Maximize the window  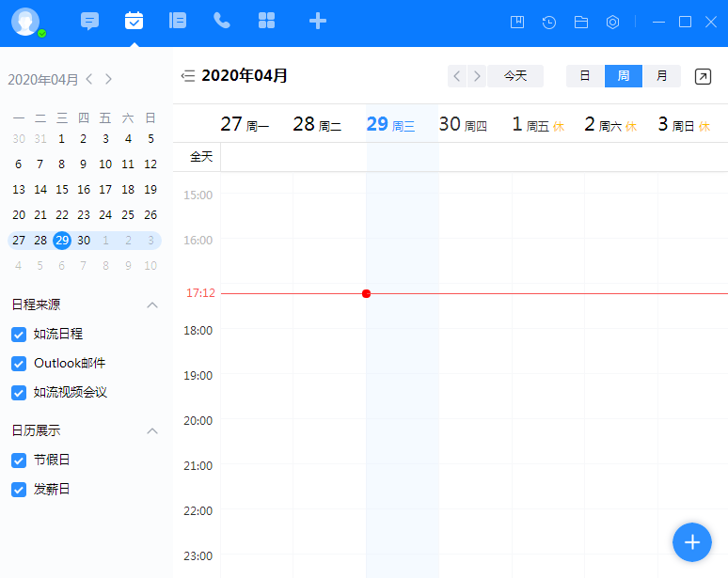(x=685, y=22)
